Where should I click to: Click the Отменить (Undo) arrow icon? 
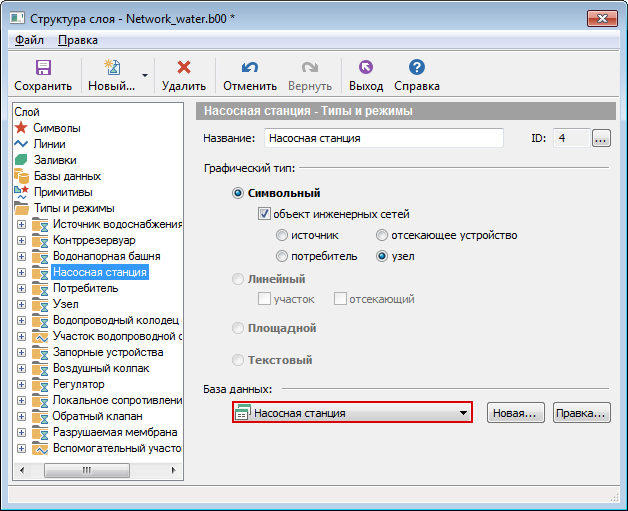[x=250, y=68]
